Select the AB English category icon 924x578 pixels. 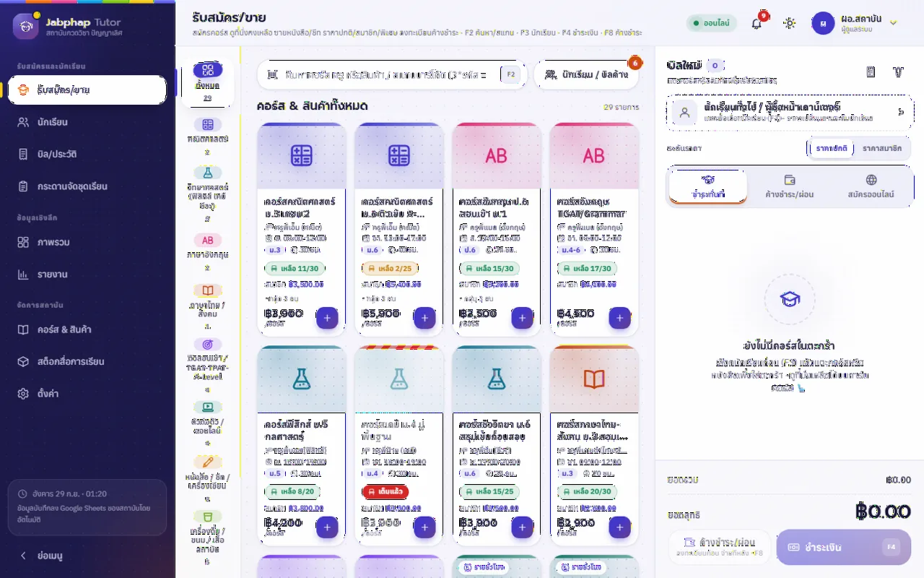[208, 240]
